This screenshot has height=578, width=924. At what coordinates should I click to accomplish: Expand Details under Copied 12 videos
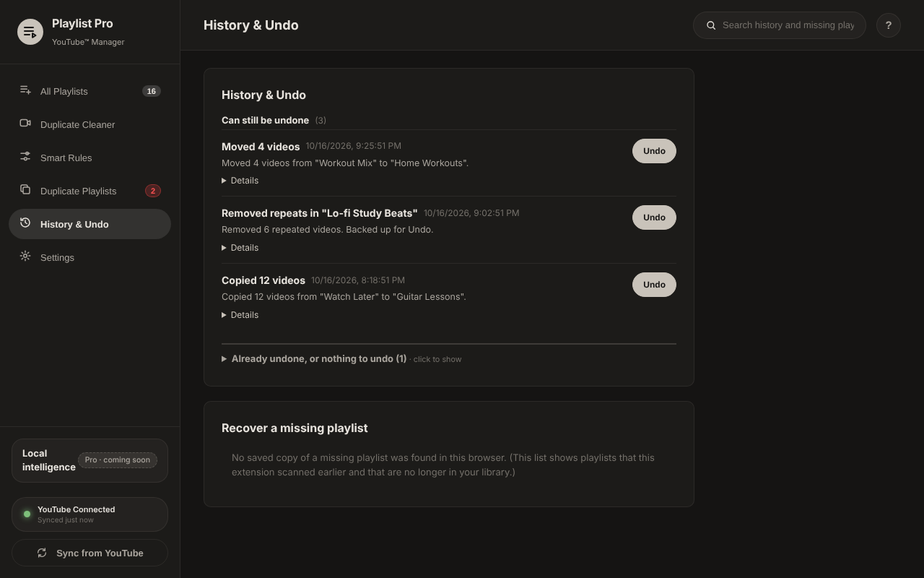(240, 315)
